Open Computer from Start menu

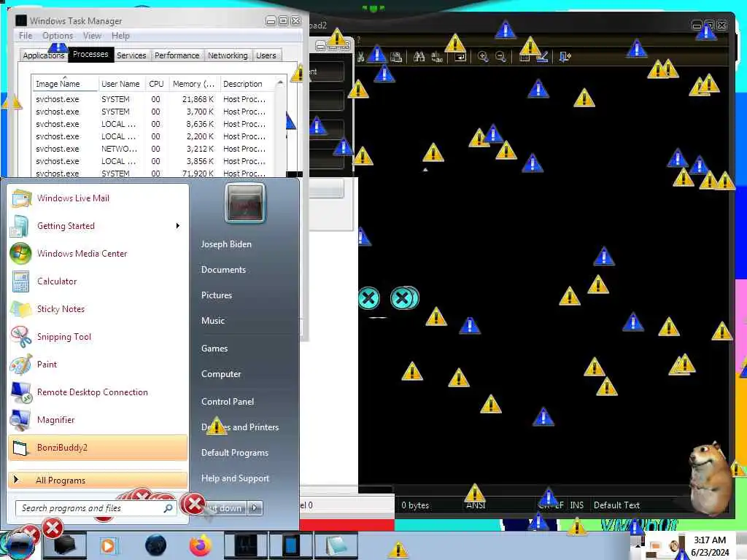click(x=221, y=374)
